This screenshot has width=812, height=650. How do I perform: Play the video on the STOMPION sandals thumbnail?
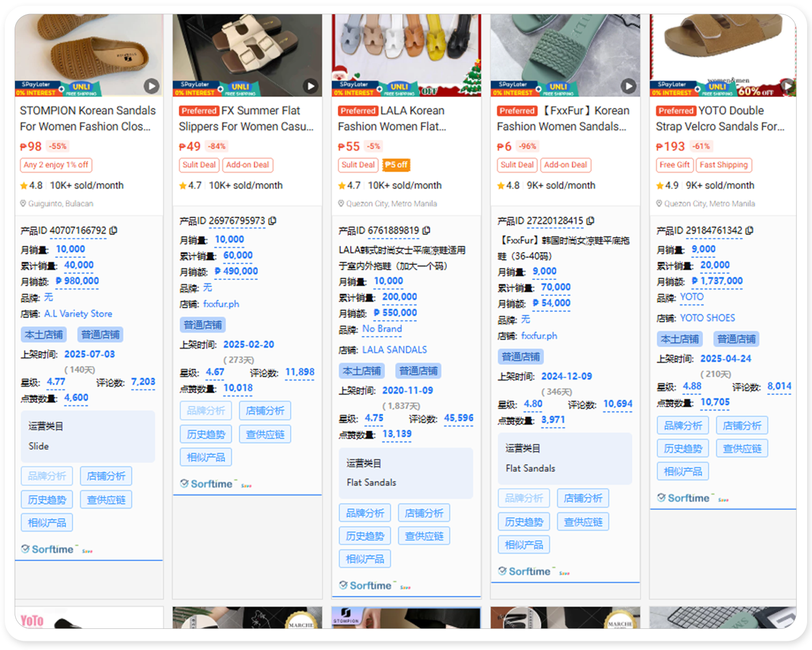[152, 86]
